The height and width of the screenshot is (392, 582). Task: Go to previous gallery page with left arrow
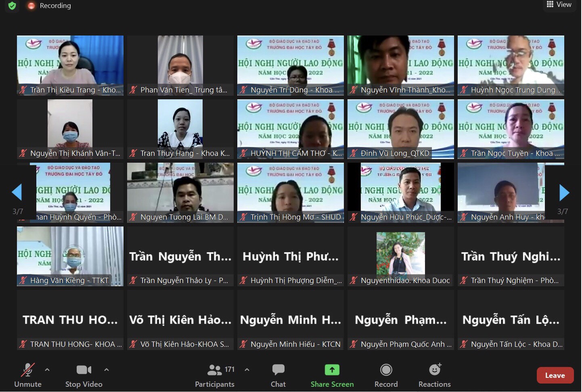coord(17,192)
